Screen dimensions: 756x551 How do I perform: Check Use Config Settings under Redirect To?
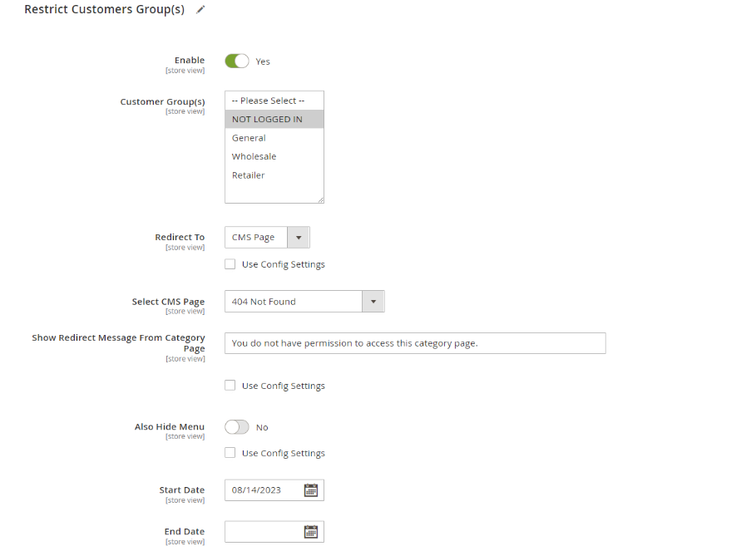230,264
